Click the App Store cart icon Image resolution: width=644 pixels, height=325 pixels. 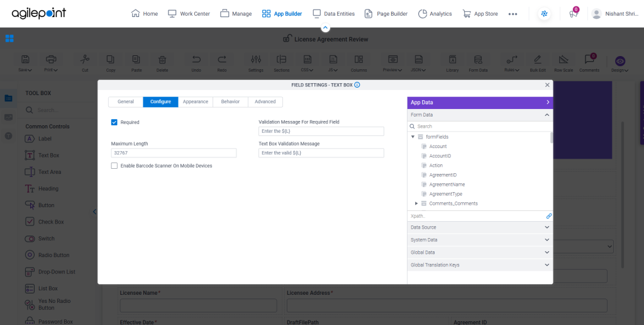(466, 14)
